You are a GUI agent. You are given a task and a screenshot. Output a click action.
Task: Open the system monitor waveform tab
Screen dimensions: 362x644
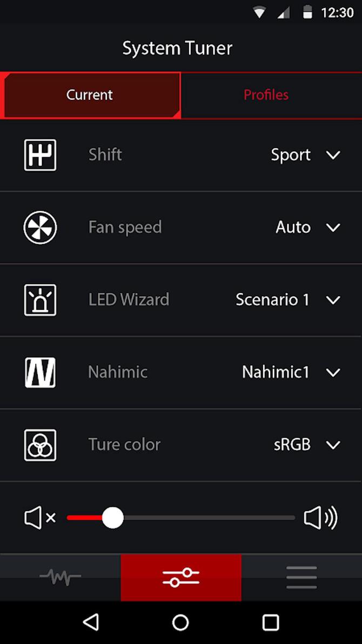pos(60,577)
